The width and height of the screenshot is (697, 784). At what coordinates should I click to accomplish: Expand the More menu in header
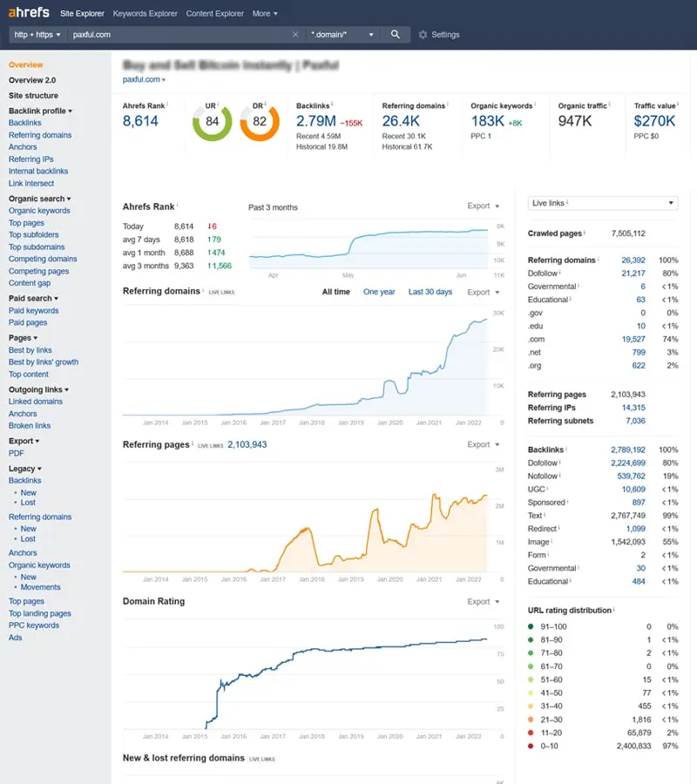265,13
